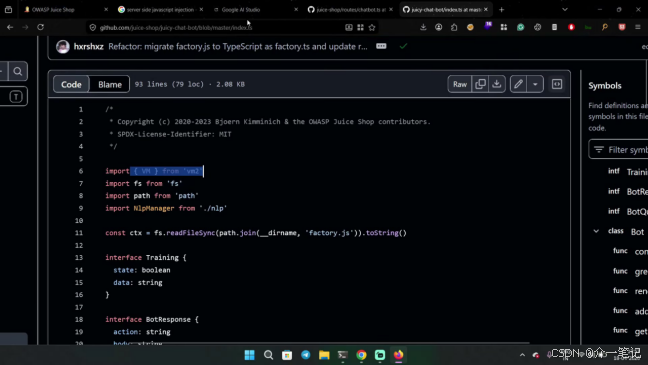Open the browser application menu
This screenshot has height=365, width=648.
point(638,27)
